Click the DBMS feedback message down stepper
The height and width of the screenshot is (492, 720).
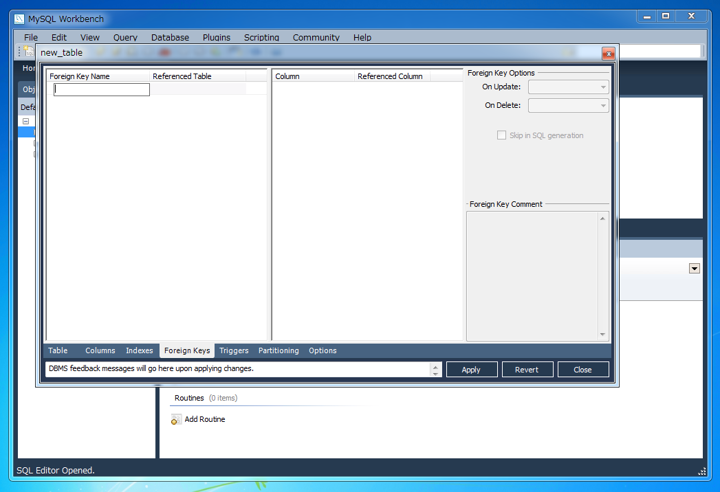coord(435,373)
